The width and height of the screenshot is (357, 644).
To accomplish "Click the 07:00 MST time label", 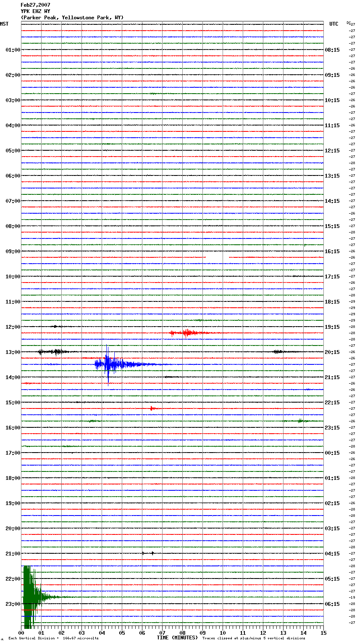I will [x=13, y=201].
